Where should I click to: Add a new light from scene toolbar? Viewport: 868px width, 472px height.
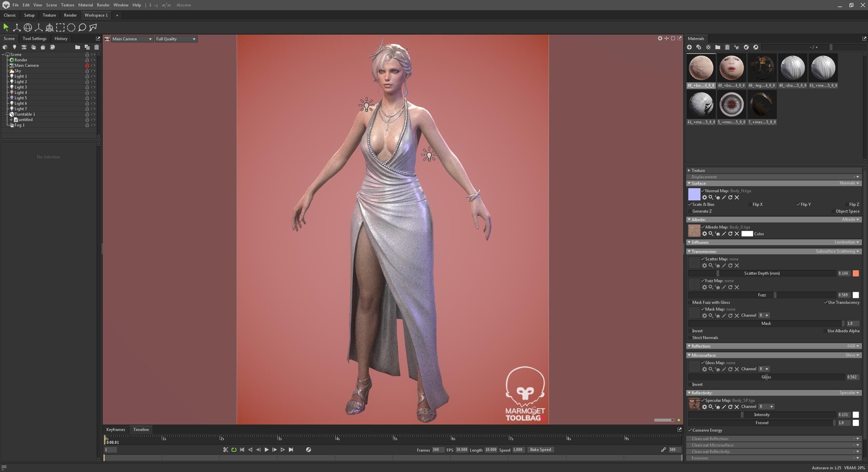tap(15, 47)
